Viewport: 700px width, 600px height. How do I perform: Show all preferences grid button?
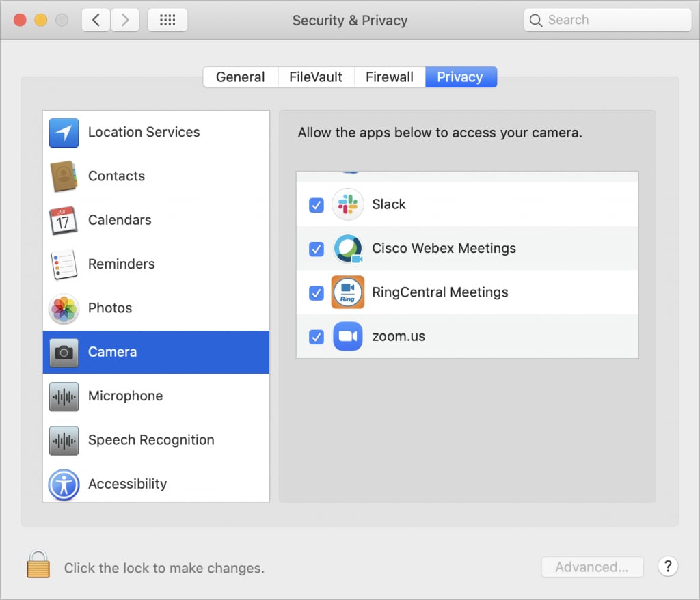(167, 21)
